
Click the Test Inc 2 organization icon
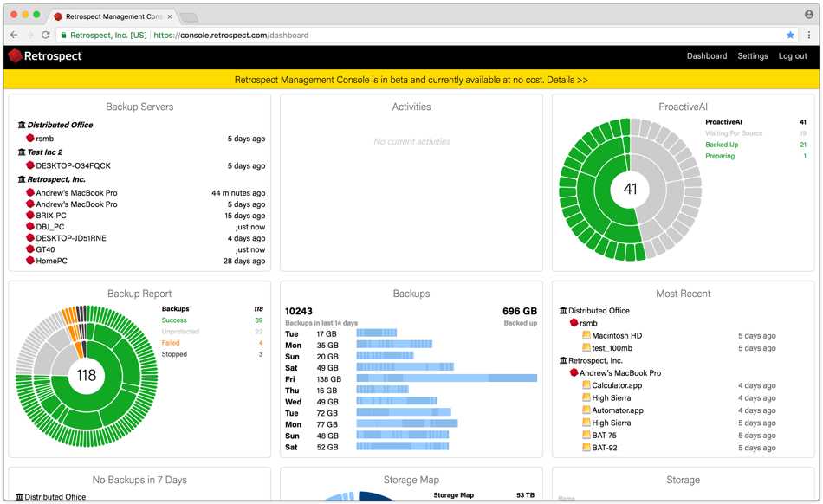click(x=22, y=152)
